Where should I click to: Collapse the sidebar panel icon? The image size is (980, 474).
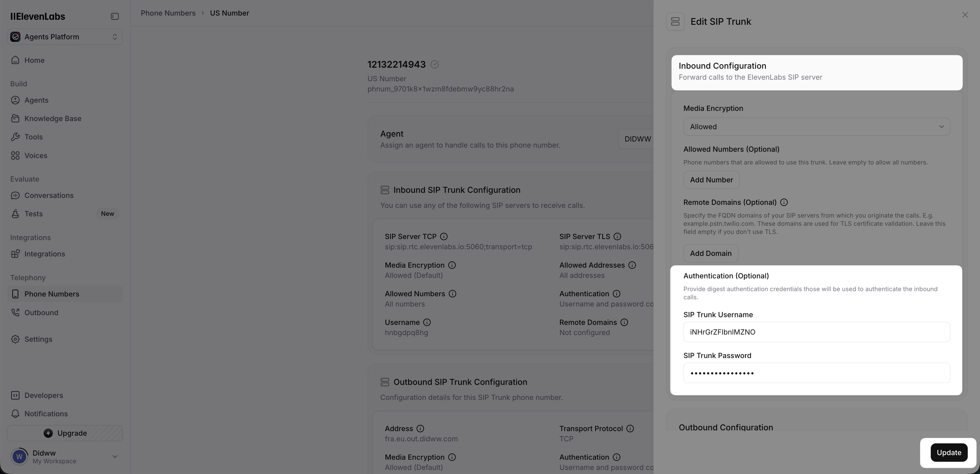point(115,16)
